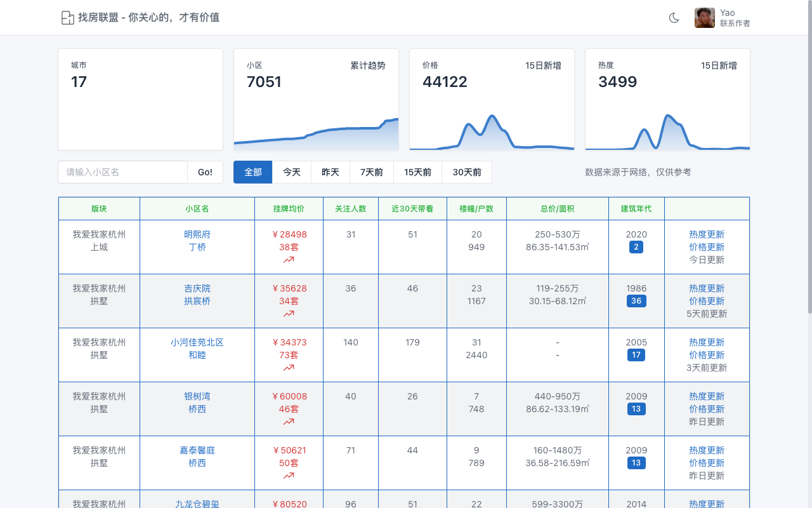
Task: Click the 总价/面积 column header
Action: pyautogui.click(x=558, y=208)
